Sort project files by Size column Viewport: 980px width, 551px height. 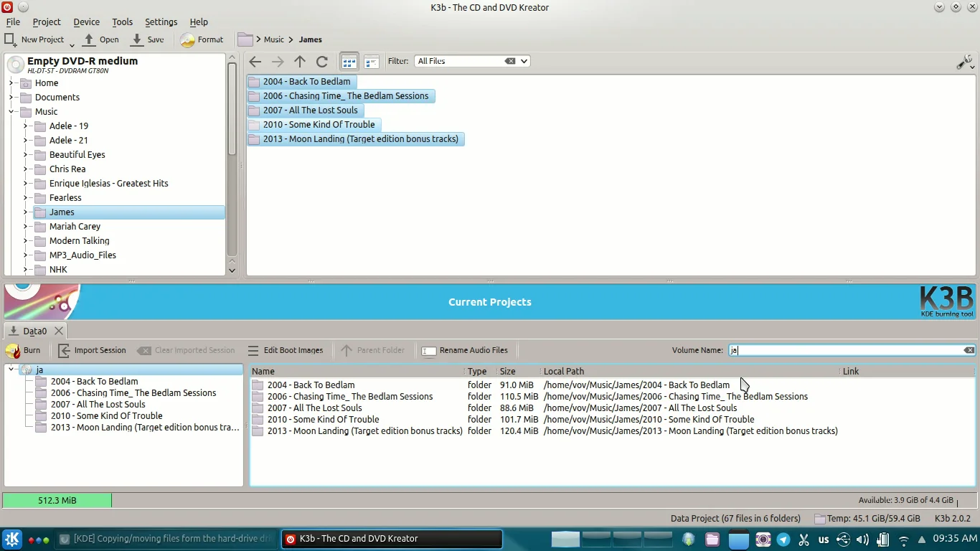point(519,371)
